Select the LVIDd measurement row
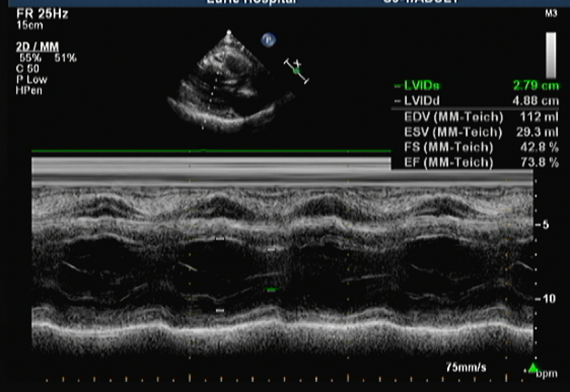The height and width of the screenshot is (392, 570). pyautogui.click(x=476, y=101)
